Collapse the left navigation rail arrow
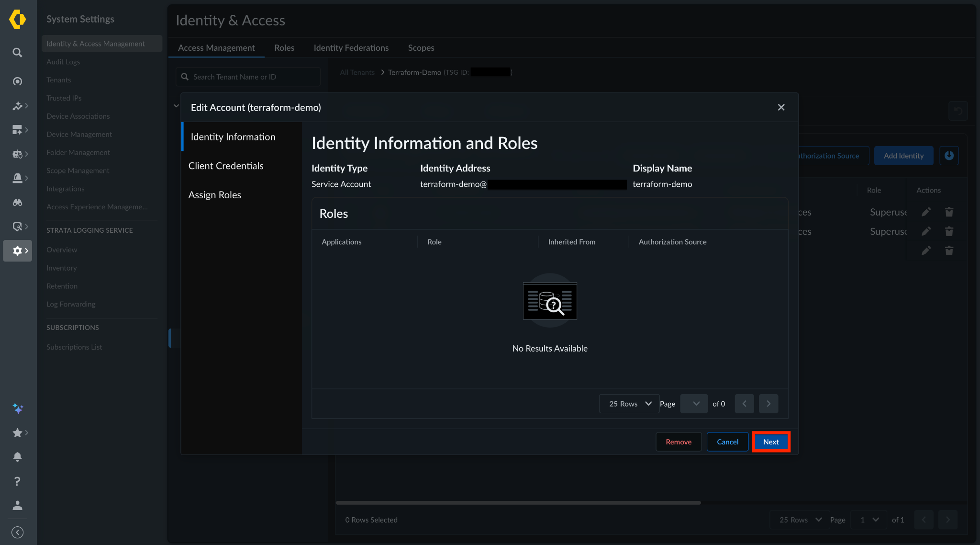This screenshot has height=545, width=980. 17,532
